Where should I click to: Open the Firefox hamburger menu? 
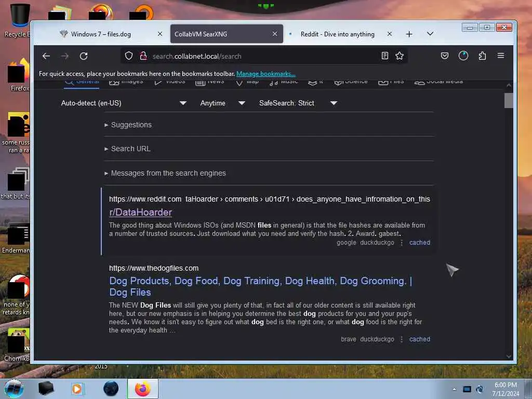point(501,56)
